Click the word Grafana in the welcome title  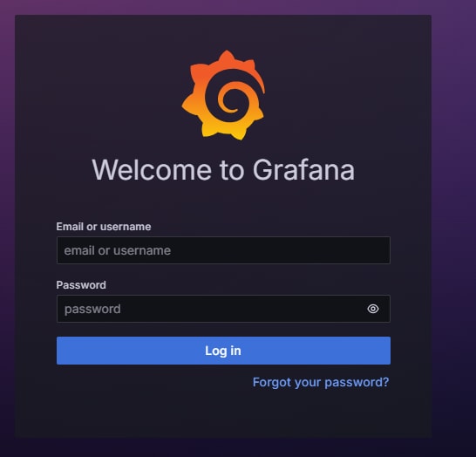(303, 170)
